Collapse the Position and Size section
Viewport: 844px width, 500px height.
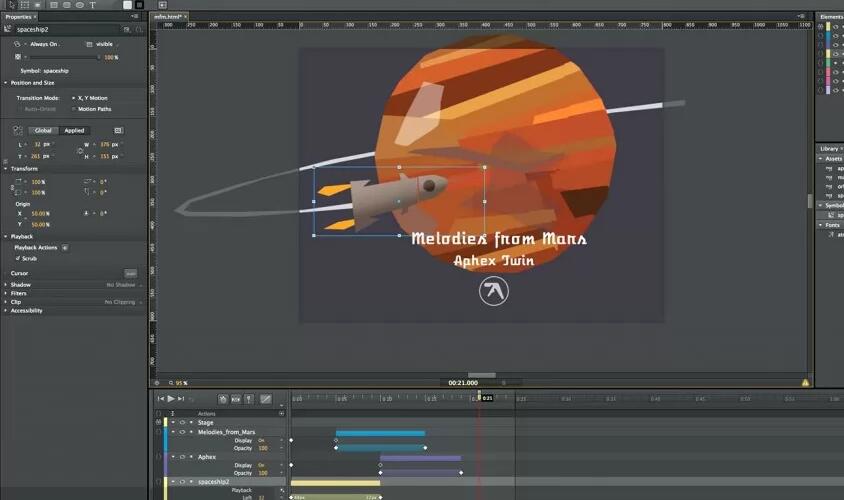pos(6,83)
